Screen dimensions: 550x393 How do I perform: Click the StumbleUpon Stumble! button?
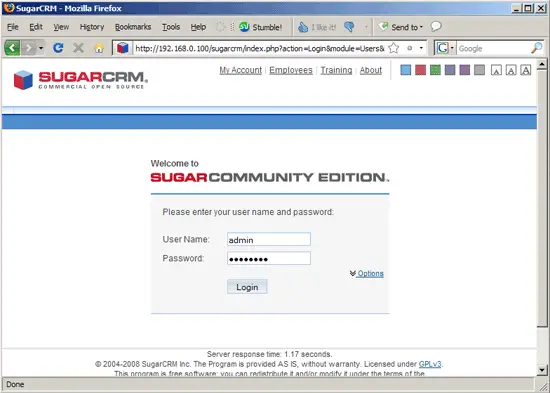[x=260, y=27]
